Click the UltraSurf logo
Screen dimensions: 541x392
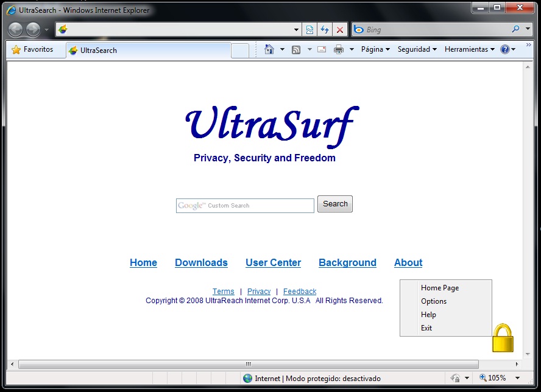tap(272, 127)
